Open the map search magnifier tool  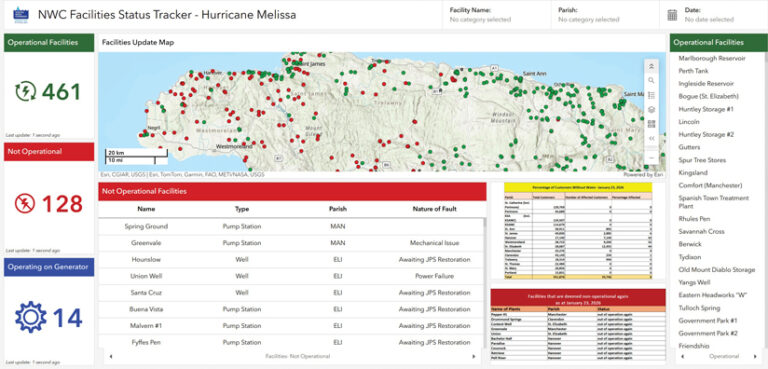pyautogui.click(x=651, y=80)
